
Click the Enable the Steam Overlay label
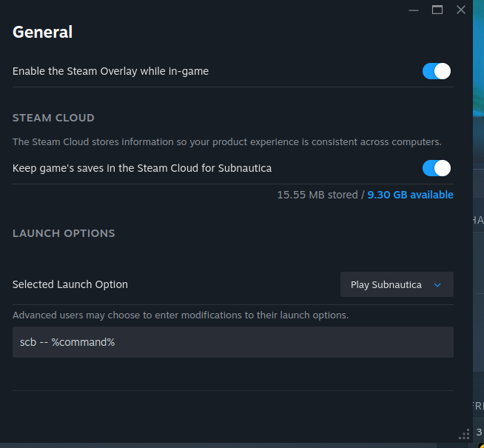(111, 71)
